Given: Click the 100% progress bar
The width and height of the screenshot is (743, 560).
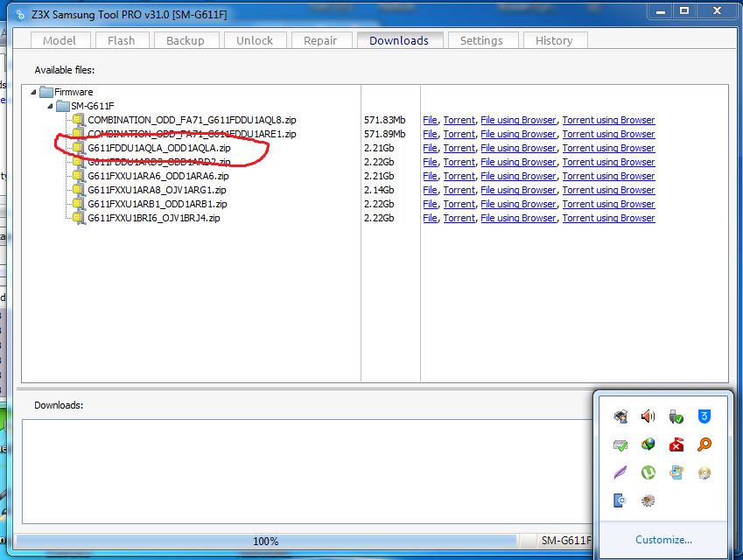Looking at the screenshot, I should coord(266,541).
